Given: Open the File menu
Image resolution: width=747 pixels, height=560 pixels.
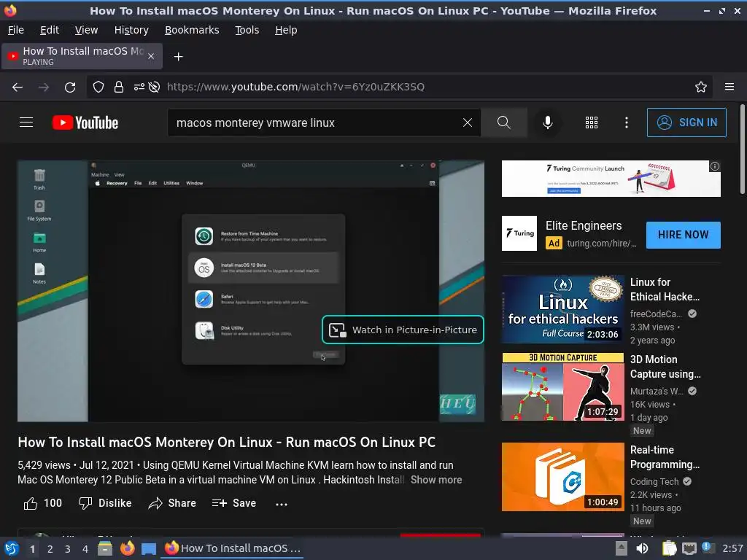Looking at the screenshot, I should [x=16, y=30].
